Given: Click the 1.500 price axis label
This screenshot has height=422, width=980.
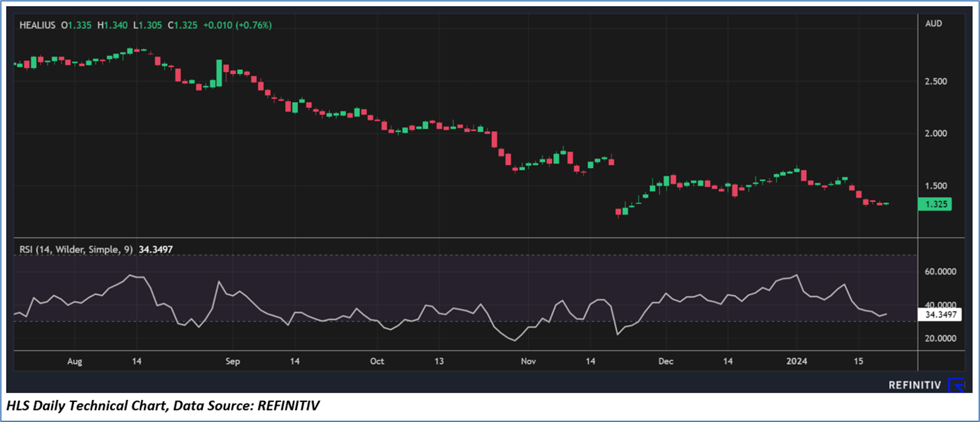Looking at the screenshot, I should (937, 185).
